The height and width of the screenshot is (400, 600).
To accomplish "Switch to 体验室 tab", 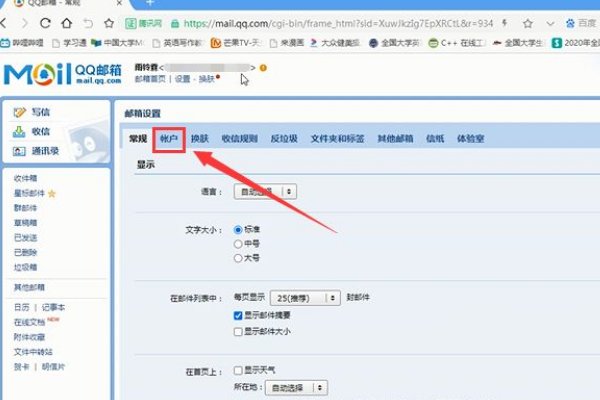I will tap(470, 139).
